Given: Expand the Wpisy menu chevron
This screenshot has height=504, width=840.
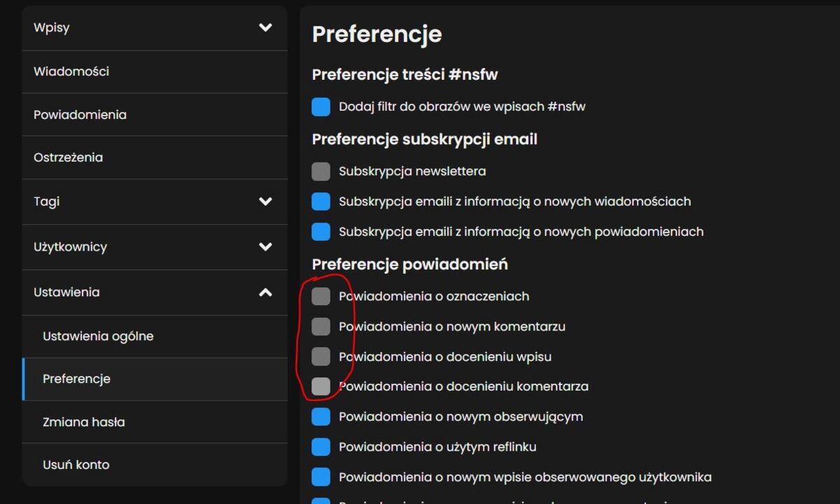Looking at the screenshot, I should pos(265,28).
